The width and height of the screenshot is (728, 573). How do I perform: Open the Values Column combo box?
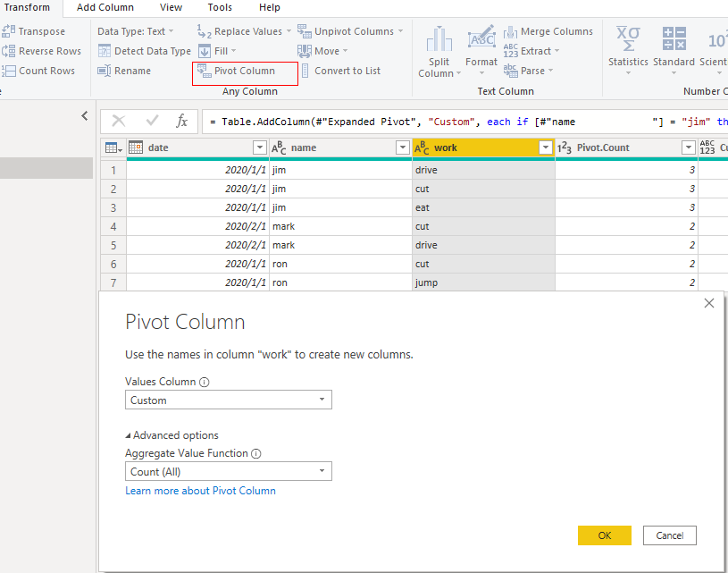coord(229,400)
